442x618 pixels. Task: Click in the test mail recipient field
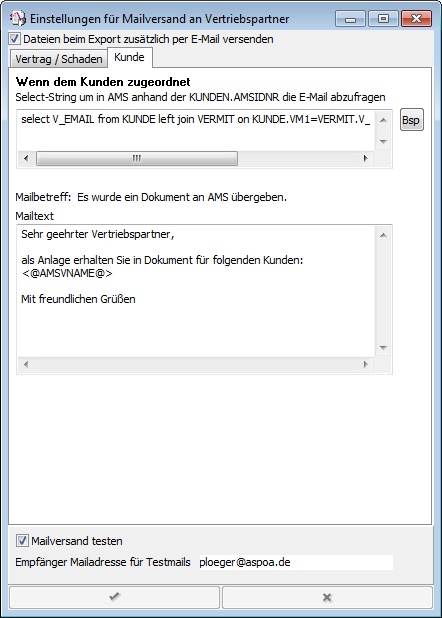(295, 562)
